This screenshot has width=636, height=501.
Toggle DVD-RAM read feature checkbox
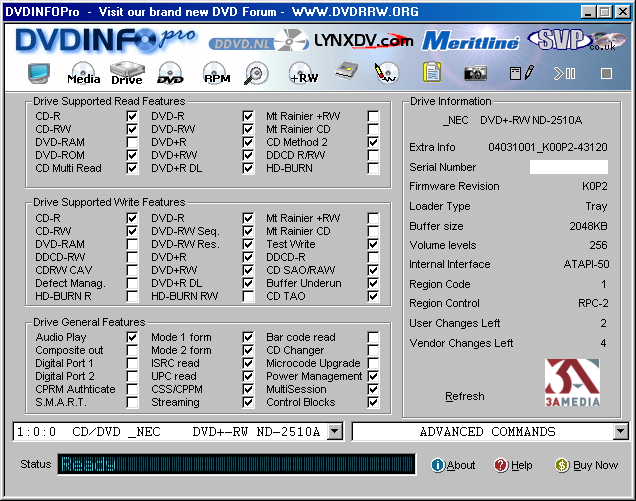pyautogui.click(x=132, y=142)
